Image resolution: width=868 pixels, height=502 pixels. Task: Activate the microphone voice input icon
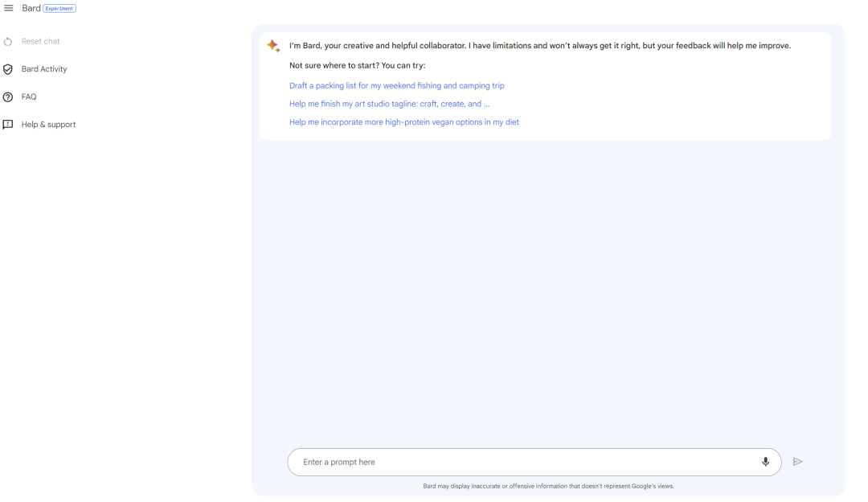point(765,462)
